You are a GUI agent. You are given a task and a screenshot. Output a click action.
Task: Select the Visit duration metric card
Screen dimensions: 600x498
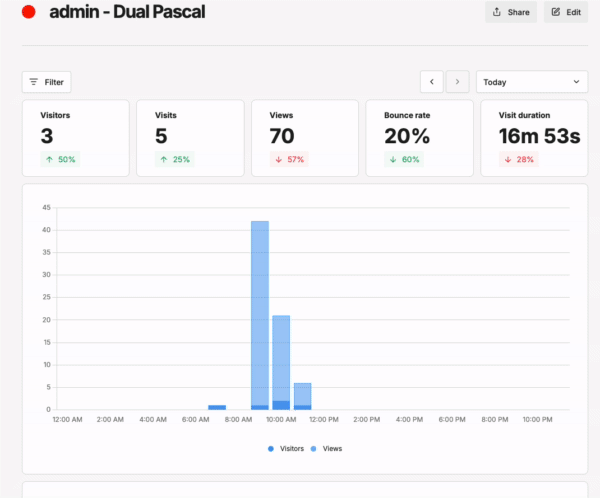534,138
